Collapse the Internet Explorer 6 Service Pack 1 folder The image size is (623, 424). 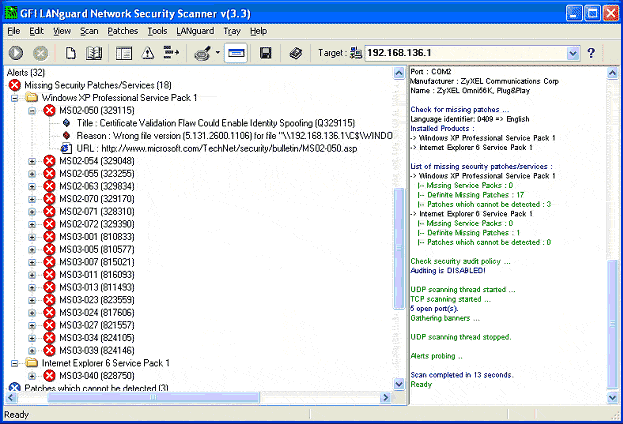click(17, 362)
